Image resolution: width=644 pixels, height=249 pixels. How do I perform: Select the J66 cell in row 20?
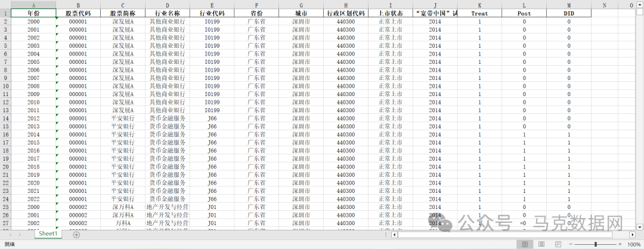(212, 167)
